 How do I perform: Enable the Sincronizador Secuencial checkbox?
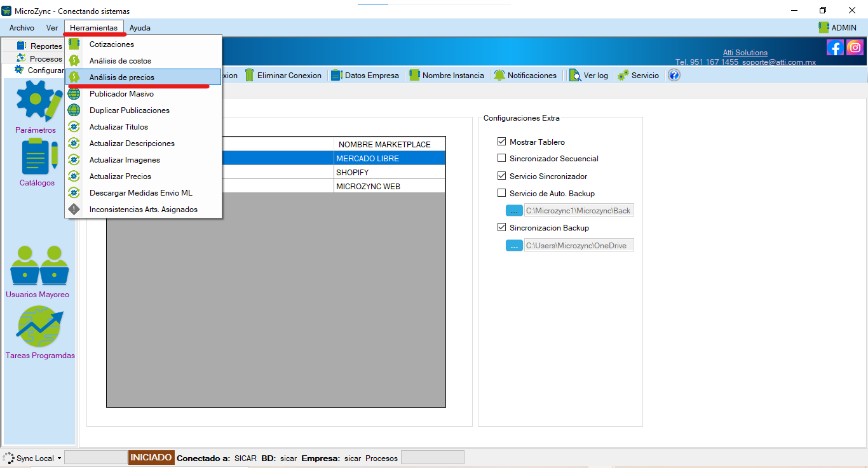[502, 158]
